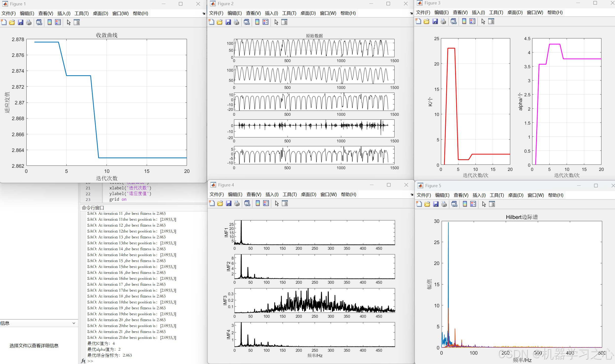Insert a colorbar in Figure 3
Image resolution: width=615 pixels, height=364 pixels.
(x=464, y=21)
